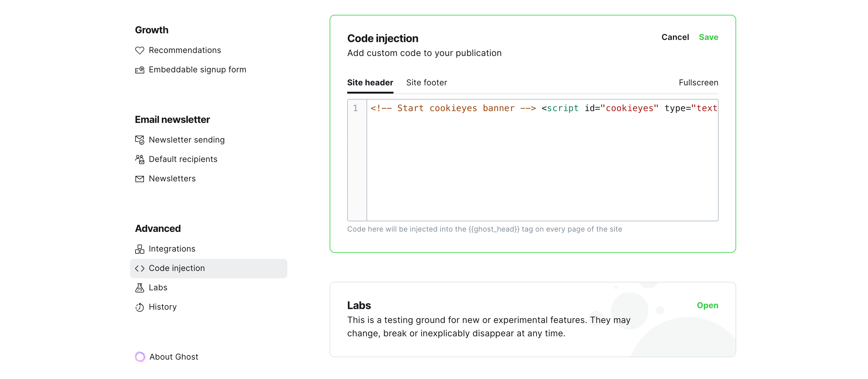Click the Code injection brackets icon

[x=139, y=269]
